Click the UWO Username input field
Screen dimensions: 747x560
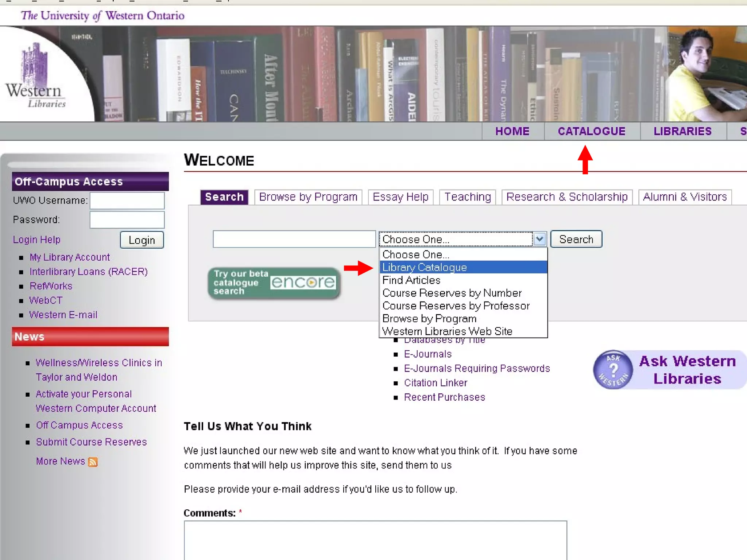pos(127,201)
